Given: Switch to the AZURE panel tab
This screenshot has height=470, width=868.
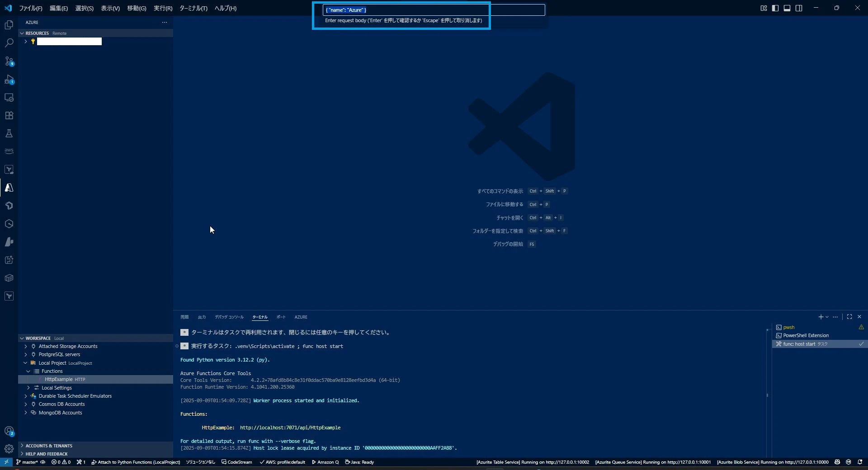Looking at the screenshot, I should (x=301, y=317).
